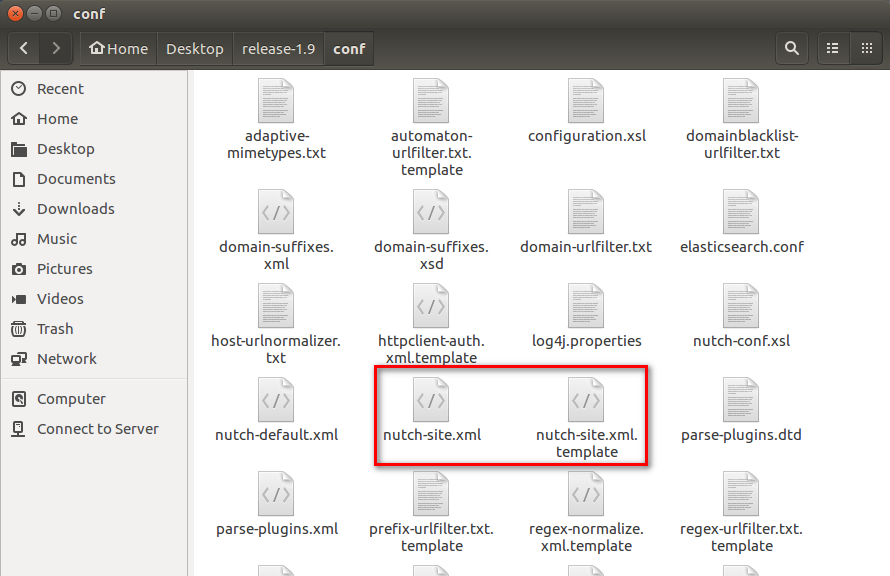Select nutch-site.xml.template file icon
890x576 pixels.
point(586,400)
